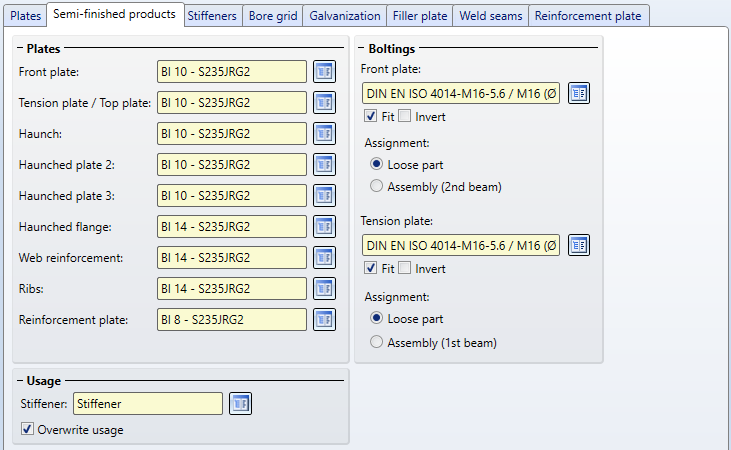Image resolution: width=731 pixels, height=450 pixels.
Task: Open catalogue icon for Haunched flange
Action: 323,227
